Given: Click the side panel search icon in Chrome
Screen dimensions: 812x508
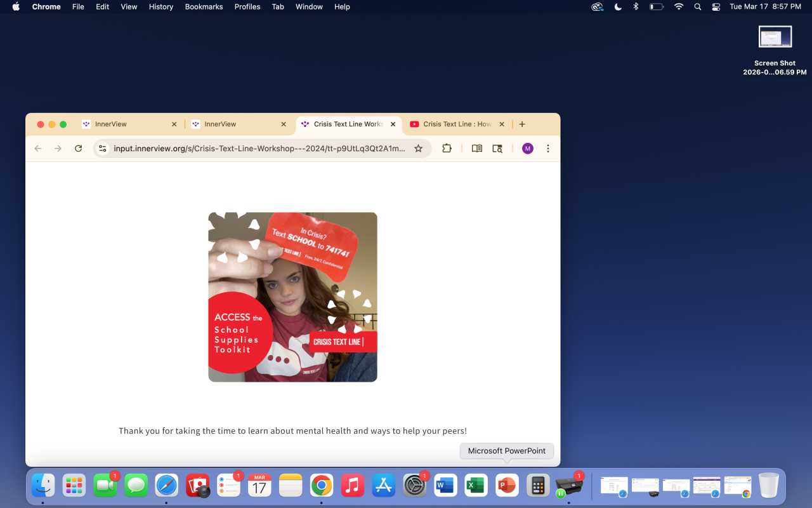Looking at the screenshot, I should (x=497, y=149).
